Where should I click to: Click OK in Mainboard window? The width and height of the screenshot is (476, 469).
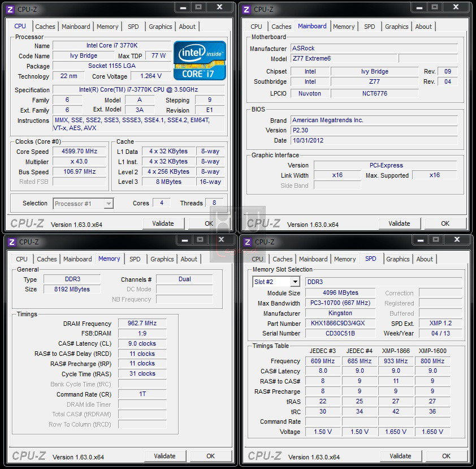(445, 223)
